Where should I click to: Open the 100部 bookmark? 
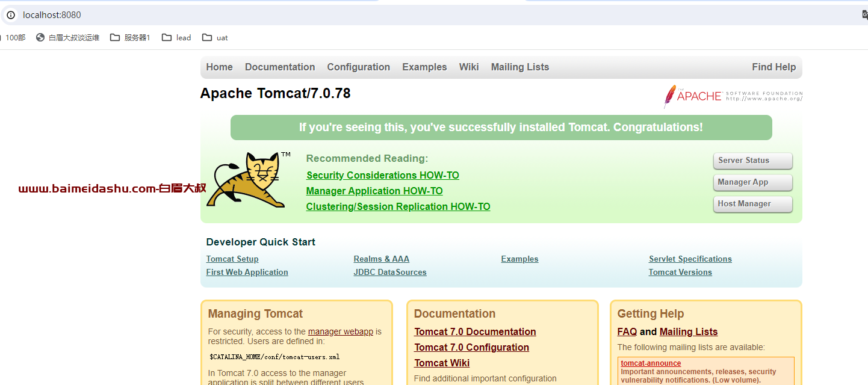pos(14,37)
